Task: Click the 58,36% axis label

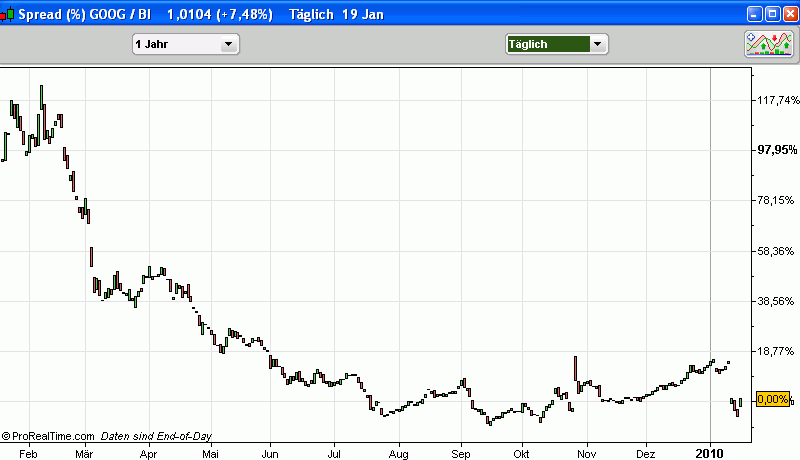Action: (x=776, y=251)
